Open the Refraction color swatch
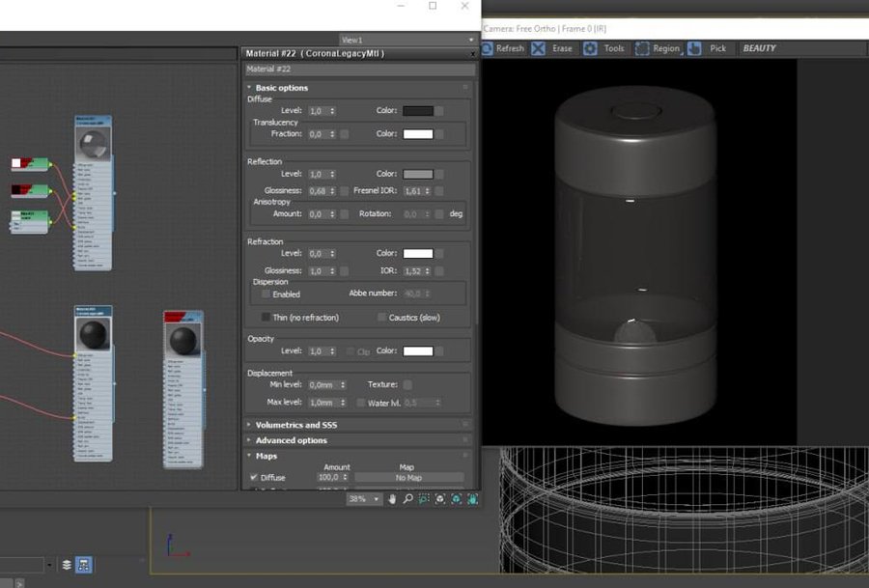 418,254
